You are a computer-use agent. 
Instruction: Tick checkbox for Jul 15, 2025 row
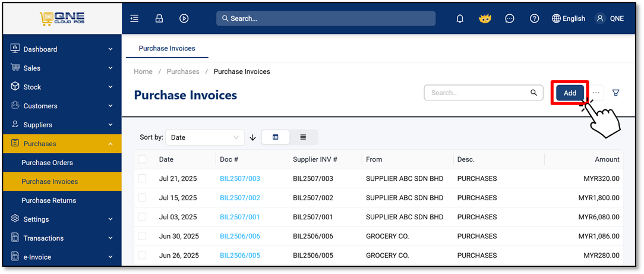[x=142, y=197]
